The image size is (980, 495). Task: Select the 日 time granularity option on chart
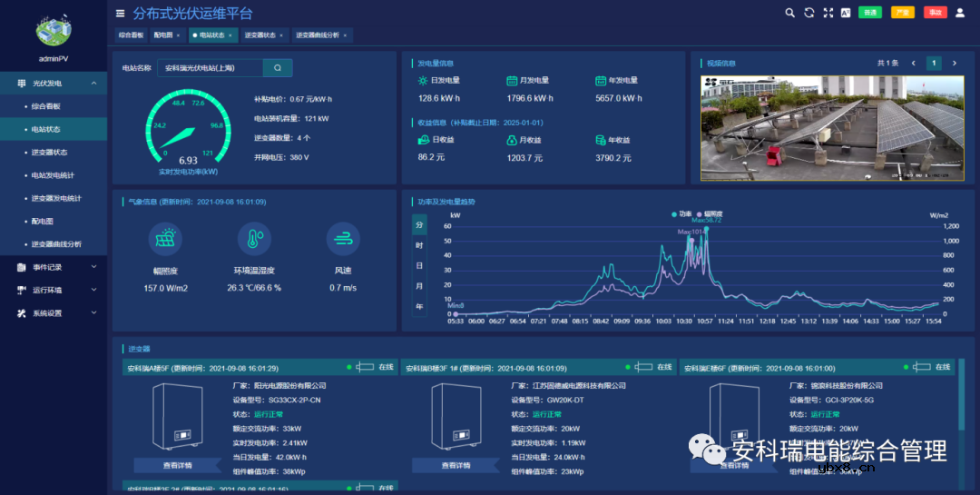click(x=419, y=265)
